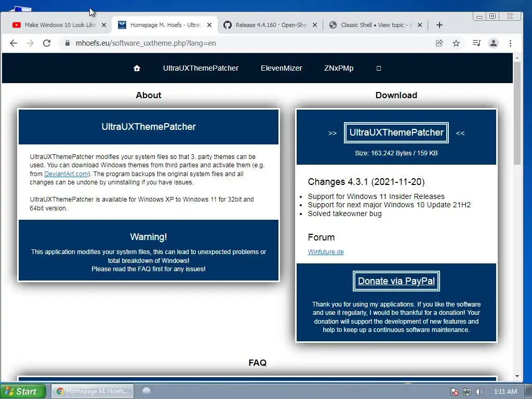
Task: Open media control playlist icon
Action: (x=476, y=43)
